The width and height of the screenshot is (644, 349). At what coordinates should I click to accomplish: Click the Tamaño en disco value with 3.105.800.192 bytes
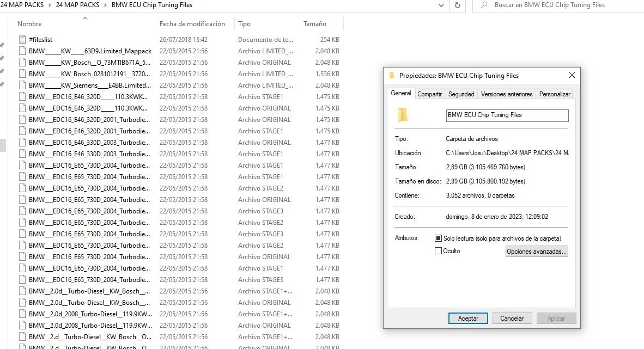click(485, 181)
